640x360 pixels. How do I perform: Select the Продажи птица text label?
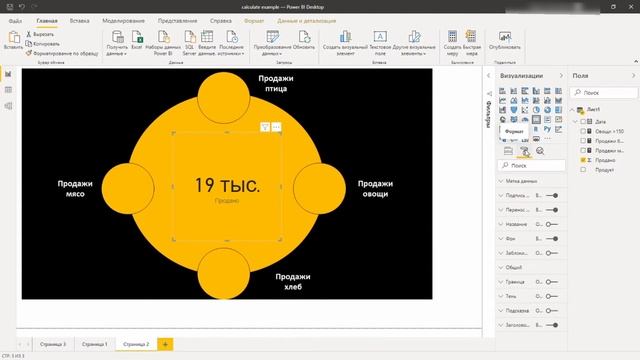point(276,83)
